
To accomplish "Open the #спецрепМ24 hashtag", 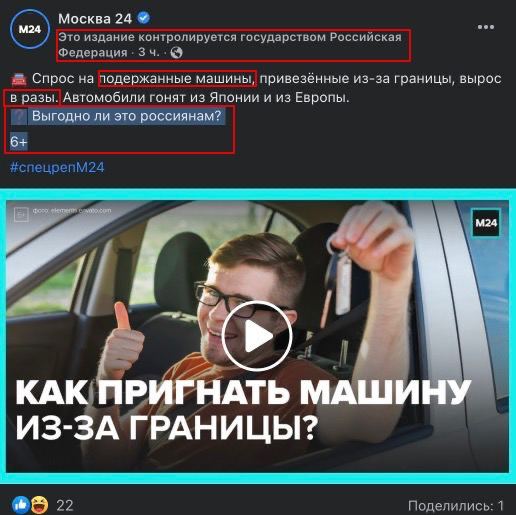I will point(57,167).
